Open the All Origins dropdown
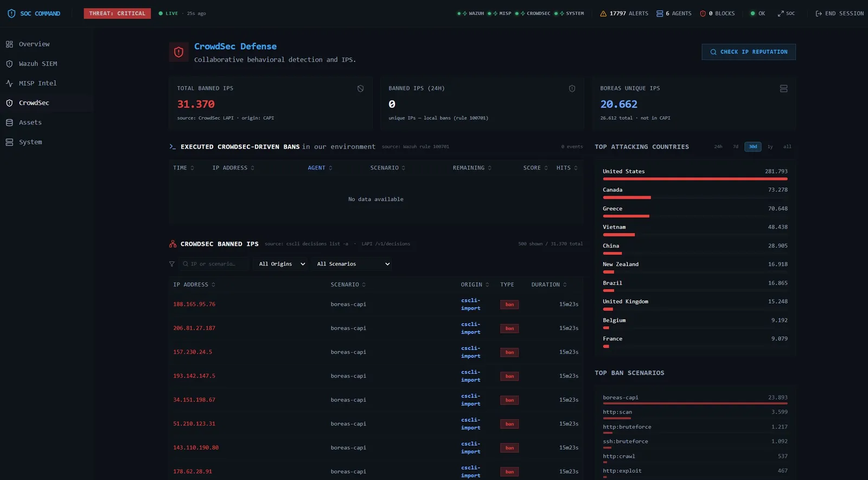 (x=282, y=264)
